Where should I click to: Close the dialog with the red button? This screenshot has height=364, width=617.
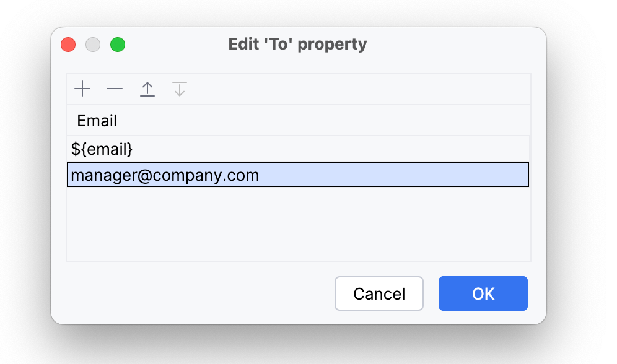click(x=68, y=45)
